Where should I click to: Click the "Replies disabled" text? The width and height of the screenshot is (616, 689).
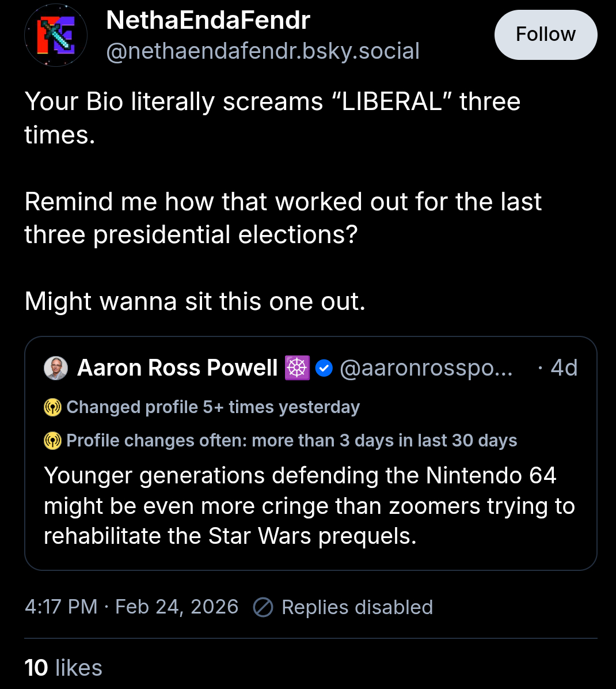click(x=357, y=607)
